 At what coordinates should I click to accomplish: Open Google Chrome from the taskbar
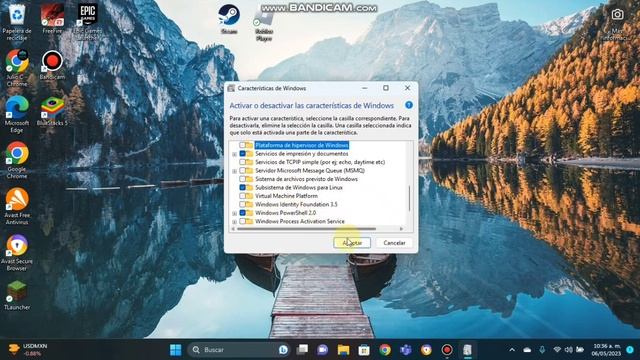coord(385,350)
